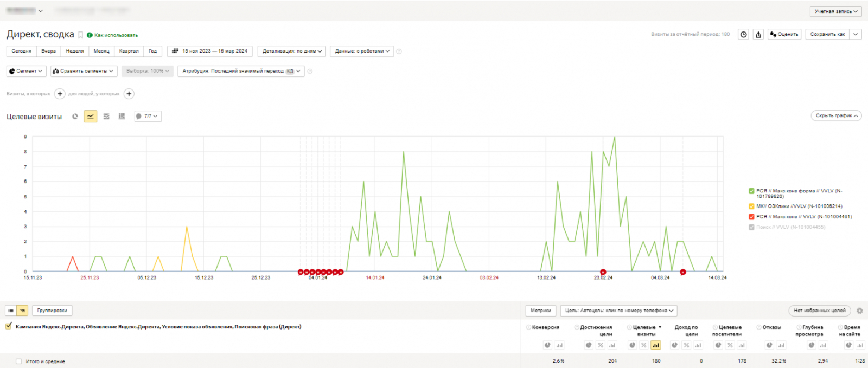This screenshot has height=368, width=868.
Task: Open the Детализация по дням dropdown
Action: pos(292,51)
